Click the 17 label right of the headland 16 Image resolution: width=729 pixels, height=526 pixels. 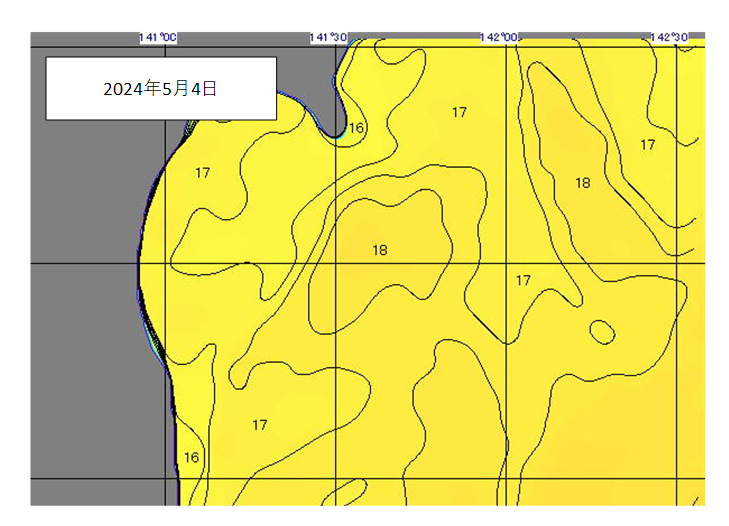(x=459, y=112)
